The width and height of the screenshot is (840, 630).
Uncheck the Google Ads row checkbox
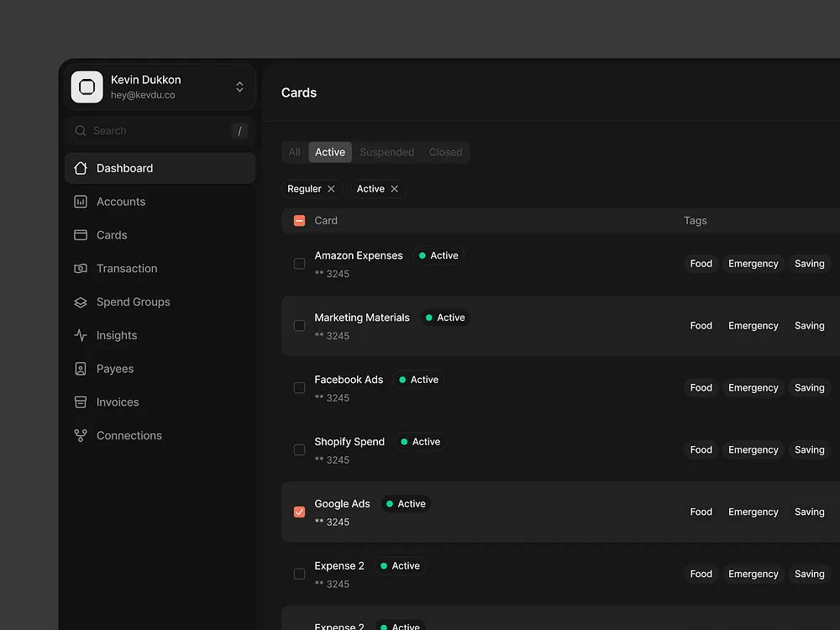[299, 512]
